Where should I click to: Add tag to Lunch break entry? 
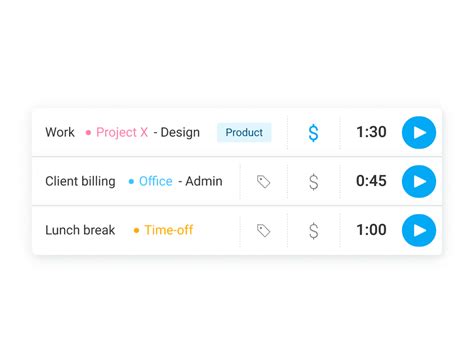coord(263,231)
